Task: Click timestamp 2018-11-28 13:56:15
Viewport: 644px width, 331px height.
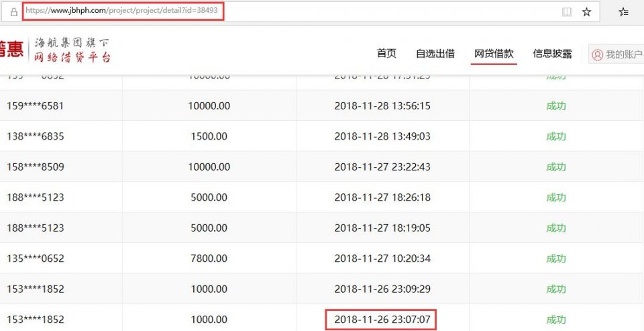Action: click(382, 105)
